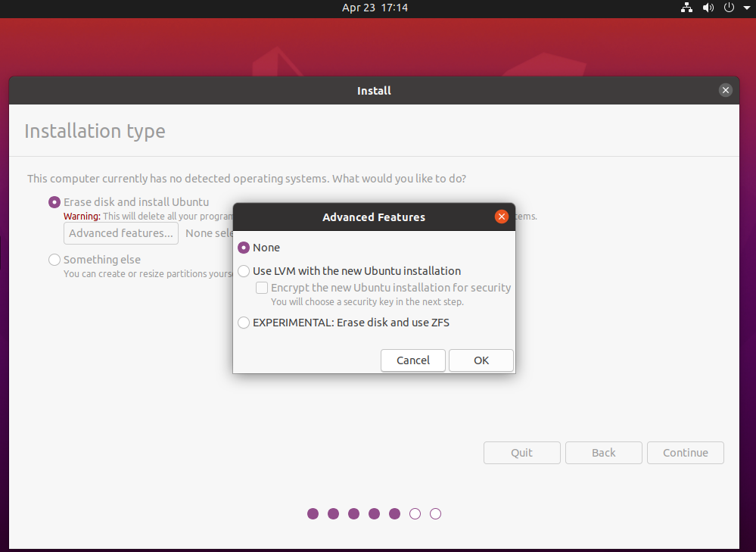Viewport: 756px width, 552px height.
Task: Click Continue in the installer
Action: [x=686, y=453]
